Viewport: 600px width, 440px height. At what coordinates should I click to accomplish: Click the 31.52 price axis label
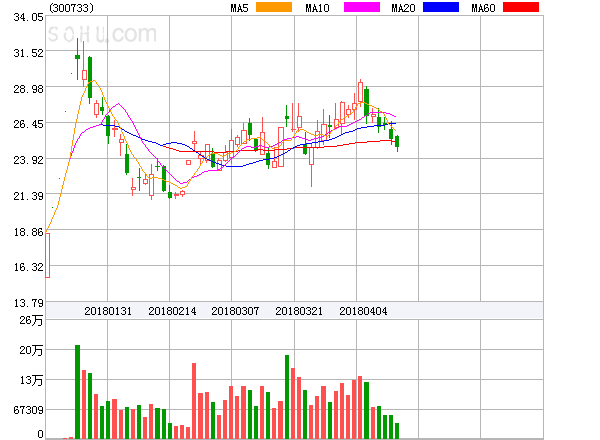[28, 53]
